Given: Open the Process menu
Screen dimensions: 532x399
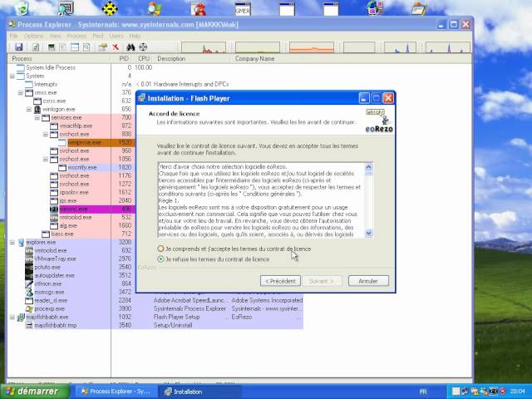Looking at the screenshot, I should pos(76,36).
